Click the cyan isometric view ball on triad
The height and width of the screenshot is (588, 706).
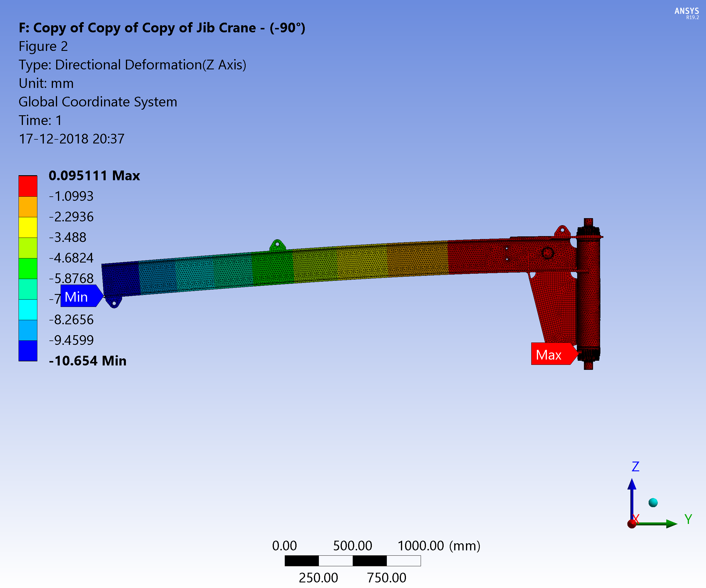pos(653,503)
